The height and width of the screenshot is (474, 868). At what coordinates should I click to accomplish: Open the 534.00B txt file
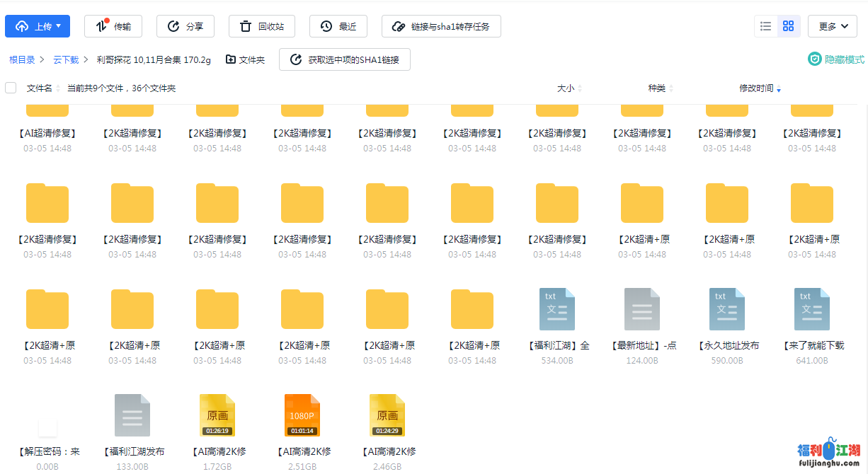557,309
